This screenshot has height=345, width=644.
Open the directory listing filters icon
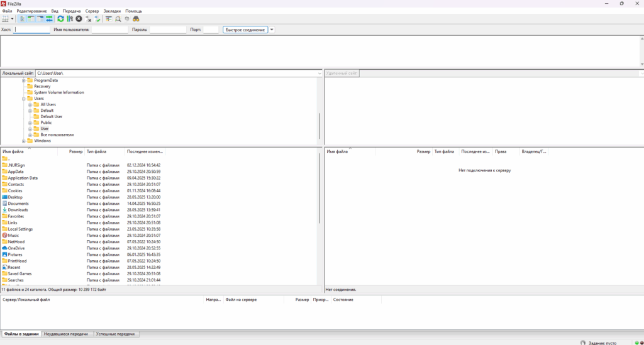(x=109, y=19)
